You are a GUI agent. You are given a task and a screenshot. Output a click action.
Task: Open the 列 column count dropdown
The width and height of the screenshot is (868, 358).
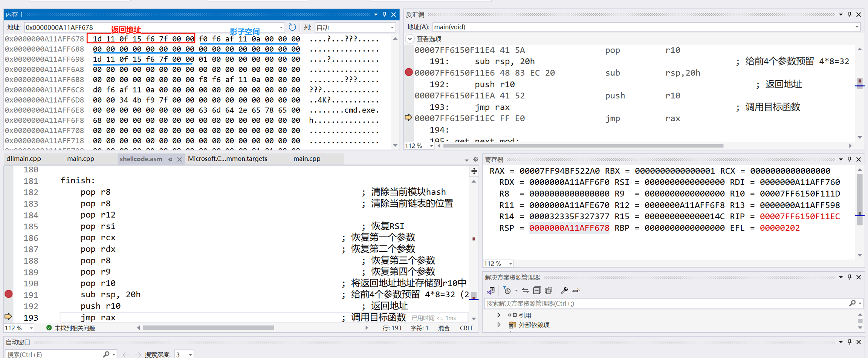click(392, 28)
